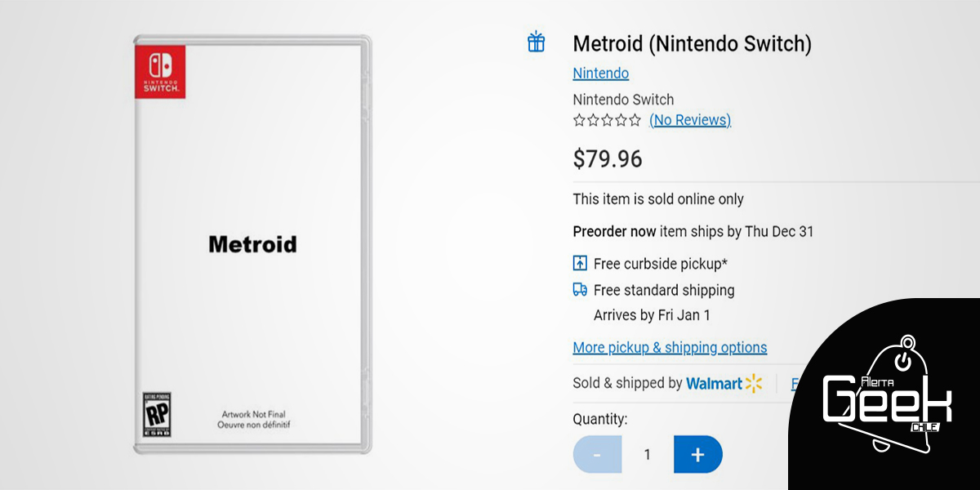Open the No Reviews link

click(689, 120)
